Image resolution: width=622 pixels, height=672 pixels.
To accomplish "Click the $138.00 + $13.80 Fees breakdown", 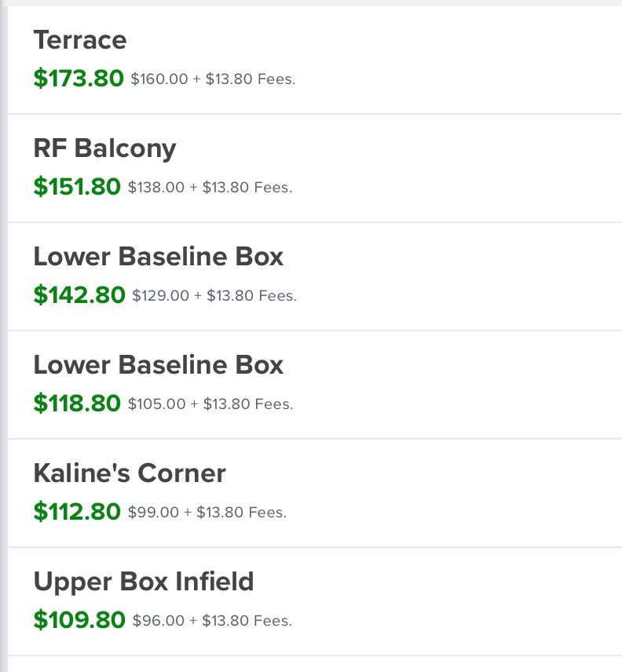I will (x=210, y=188).
